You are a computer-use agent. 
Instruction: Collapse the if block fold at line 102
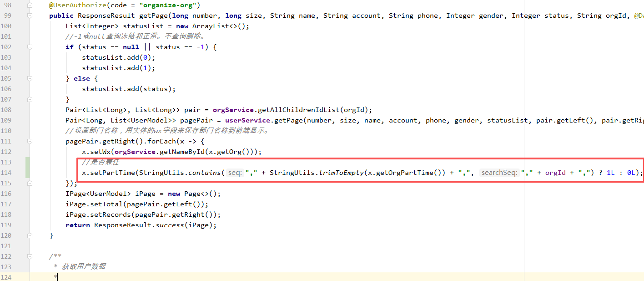click(x=30, y=47)
